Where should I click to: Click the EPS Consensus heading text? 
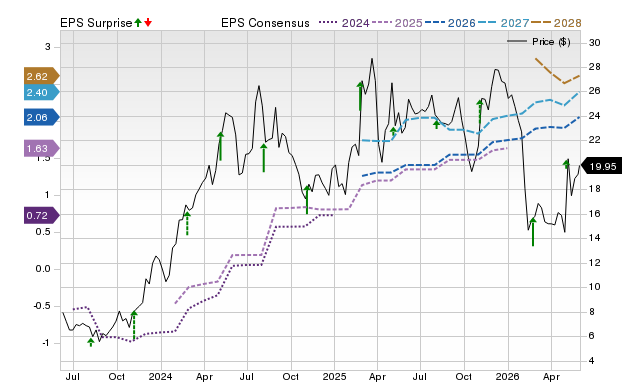tap(265, 23)
